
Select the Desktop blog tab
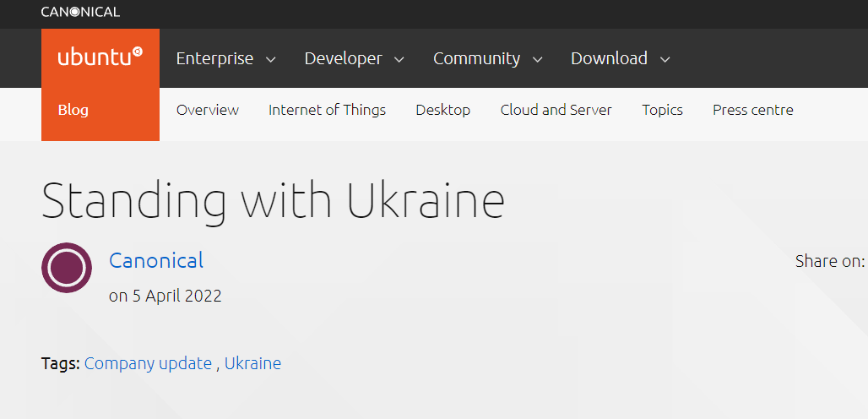443,110
